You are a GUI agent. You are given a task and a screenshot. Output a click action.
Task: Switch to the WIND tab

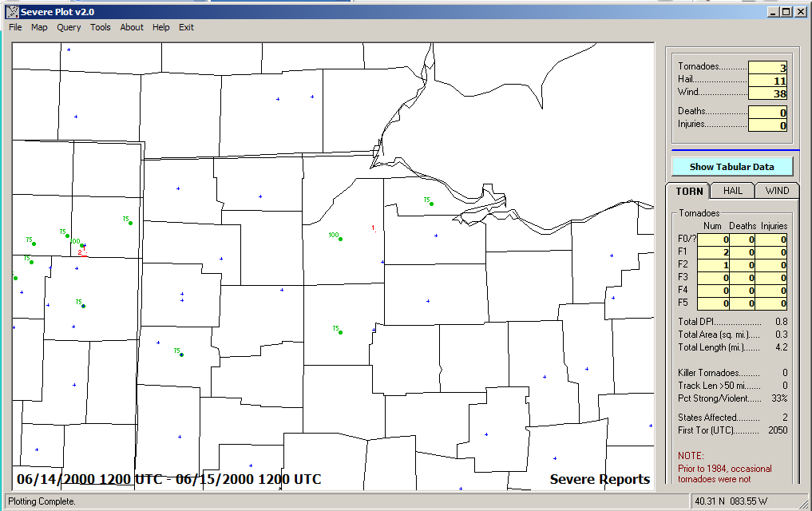777,191
